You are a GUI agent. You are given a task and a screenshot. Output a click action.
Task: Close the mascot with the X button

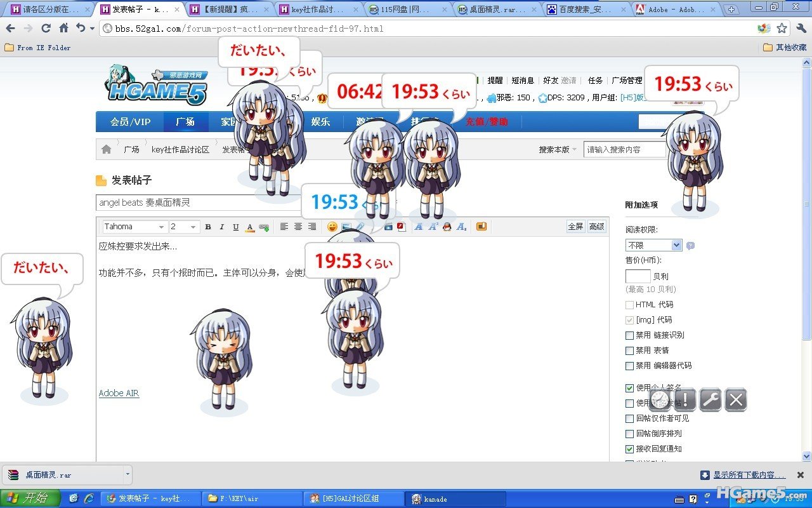[736, 399]
